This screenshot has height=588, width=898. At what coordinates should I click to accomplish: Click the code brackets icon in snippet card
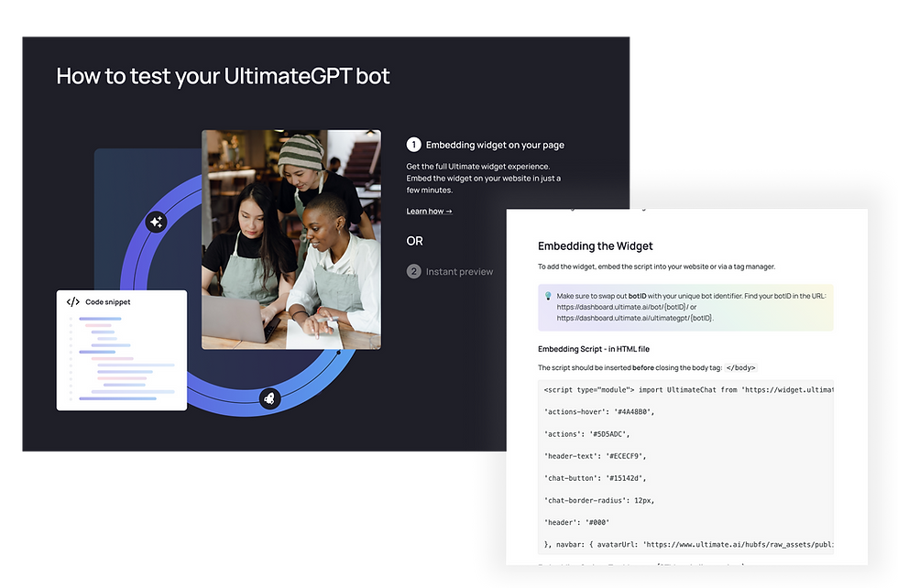72,301
